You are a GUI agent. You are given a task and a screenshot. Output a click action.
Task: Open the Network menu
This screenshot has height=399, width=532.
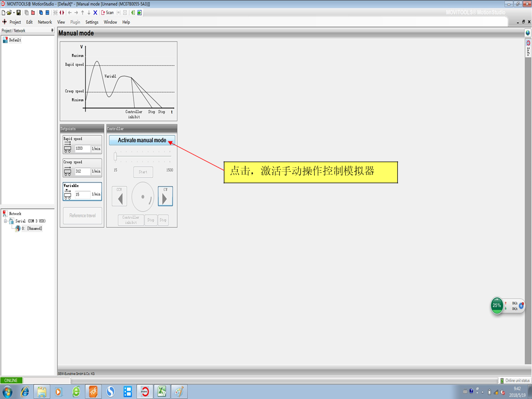coord(45,22)
